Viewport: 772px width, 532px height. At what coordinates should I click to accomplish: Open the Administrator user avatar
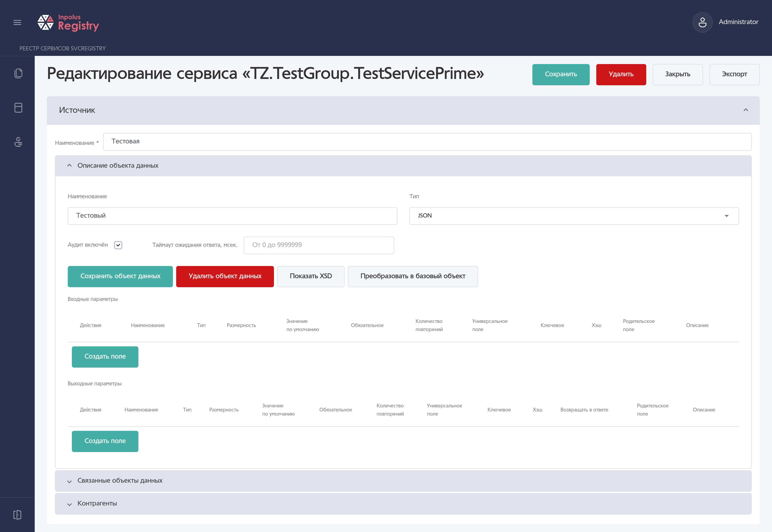click(702, 22)
